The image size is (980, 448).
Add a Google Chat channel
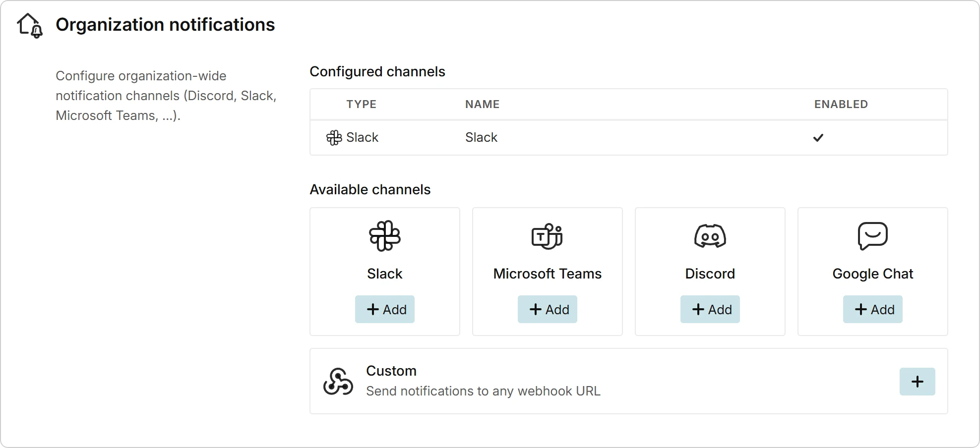point(873,309)
